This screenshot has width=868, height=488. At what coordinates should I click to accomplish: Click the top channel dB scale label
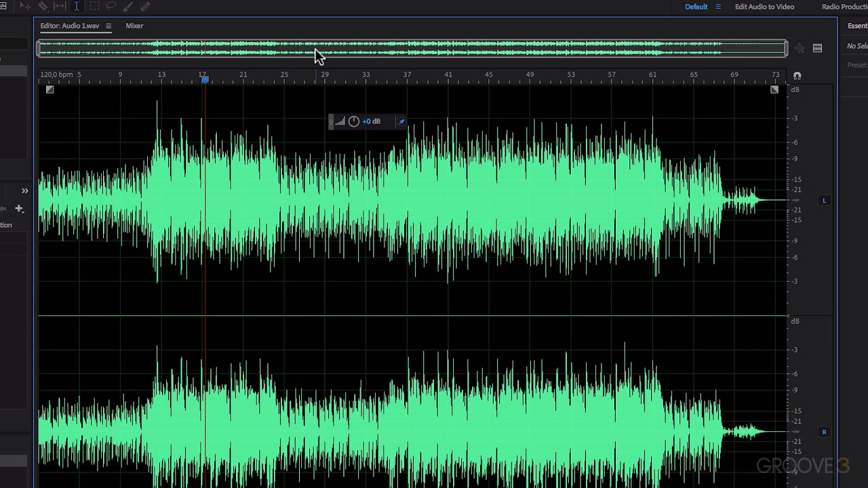[x=795, y=89]
